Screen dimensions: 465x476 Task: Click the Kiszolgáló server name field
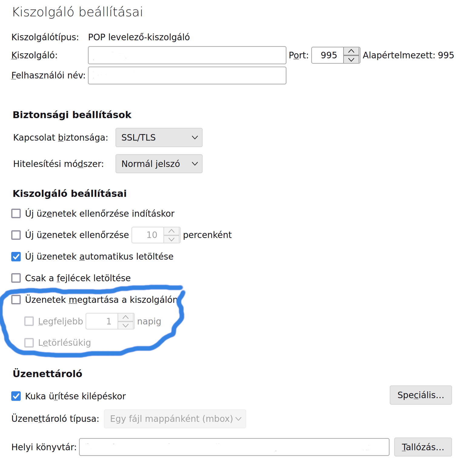tap(187, 55)
